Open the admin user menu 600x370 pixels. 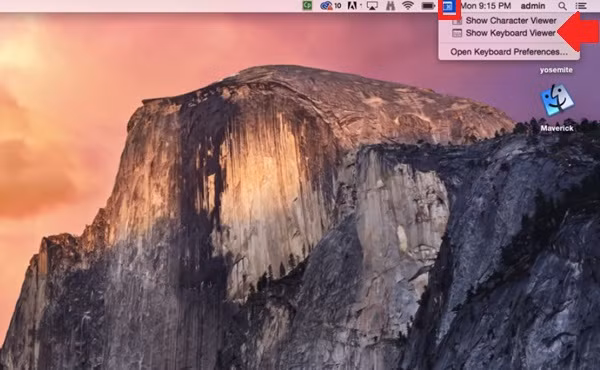(533, 6)
